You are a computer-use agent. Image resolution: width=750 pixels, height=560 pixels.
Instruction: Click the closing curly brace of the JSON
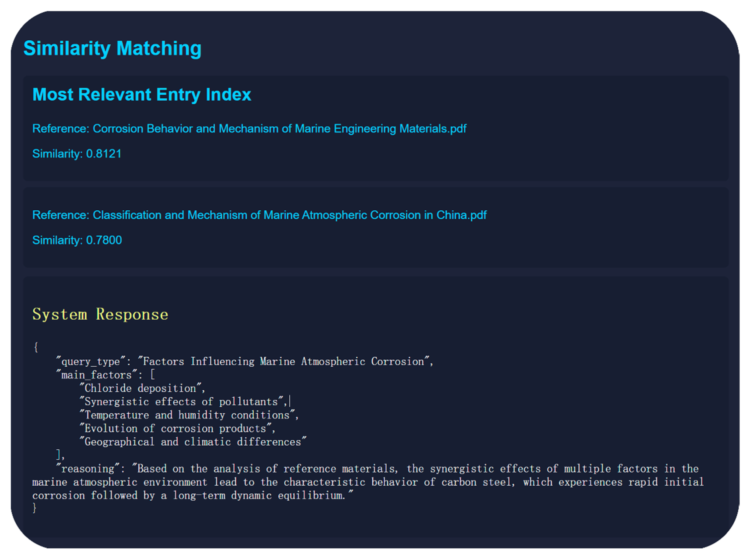[x=34, y=508]
